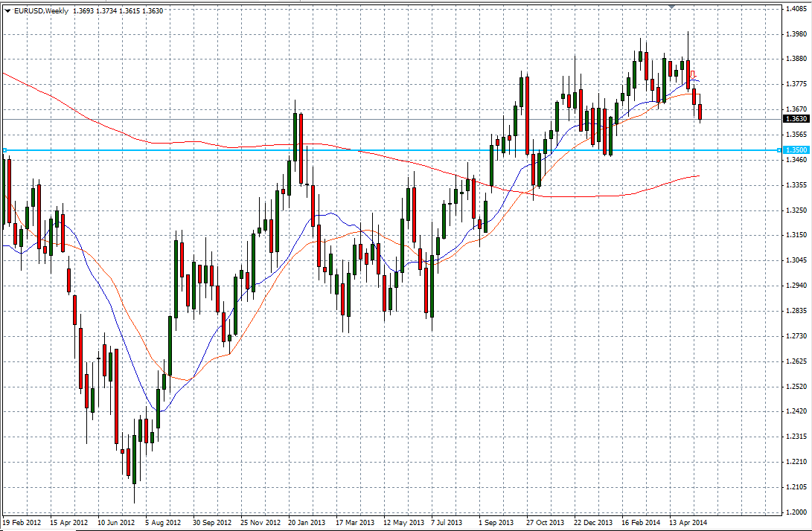Click the 13 Apr 2014 date label

[688, 522]
